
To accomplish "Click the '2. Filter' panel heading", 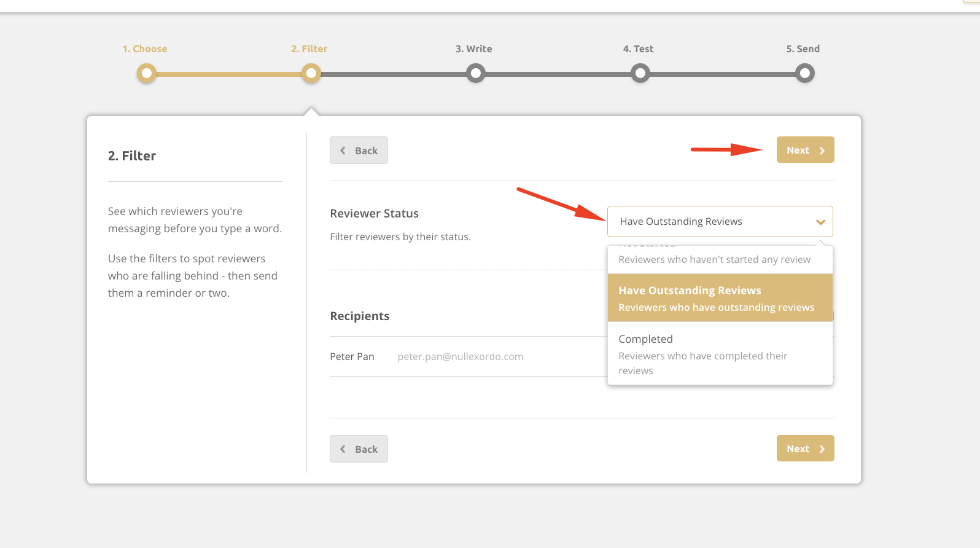I will (x=132, y=155).
